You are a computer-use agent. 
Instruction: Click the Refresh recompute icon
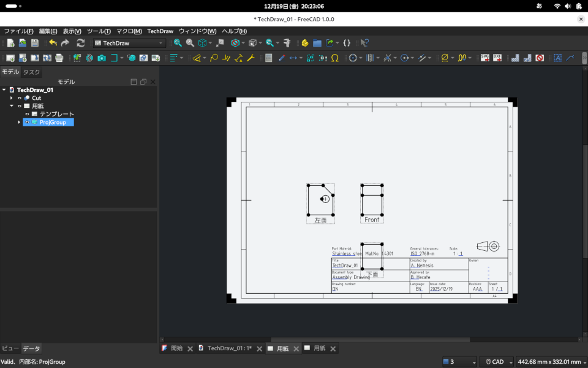80,43
